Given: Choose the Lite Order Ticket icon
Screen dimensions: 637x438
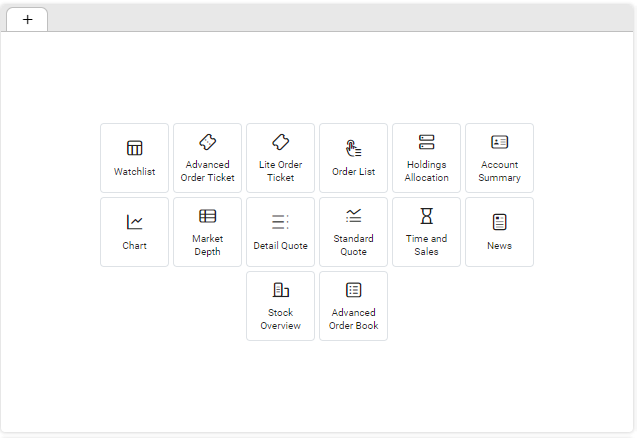Looking at the screenshot, I should click(x=280, y=142).
